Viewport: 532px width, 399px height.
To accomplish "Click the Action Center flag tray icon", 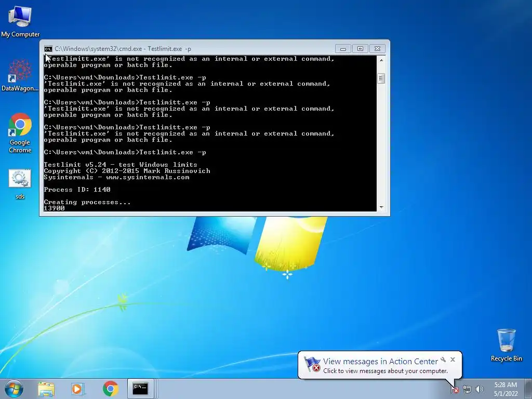I will [x=455, y=389].
